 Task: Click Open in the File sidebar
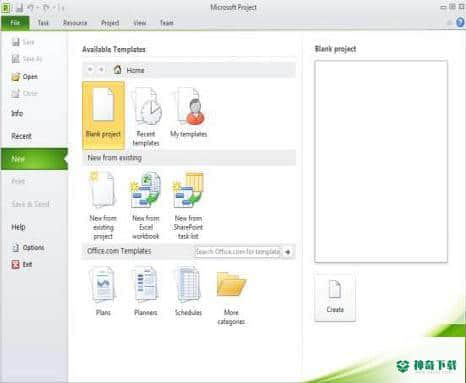point(25,77)
